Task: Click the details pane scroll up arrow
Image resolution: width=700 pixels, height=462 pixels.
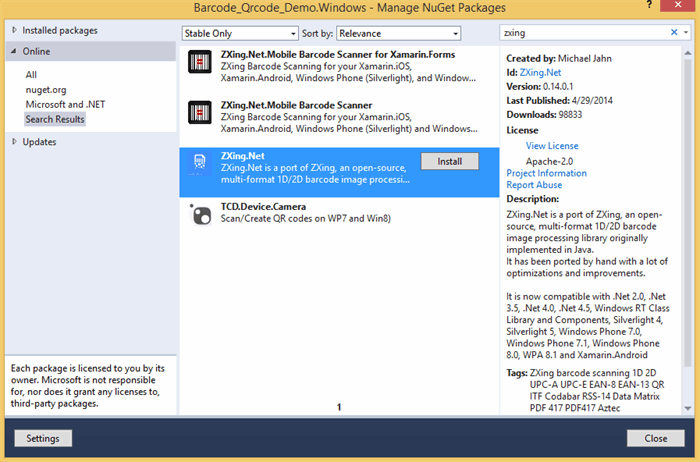Action: (x=688, y=53)
